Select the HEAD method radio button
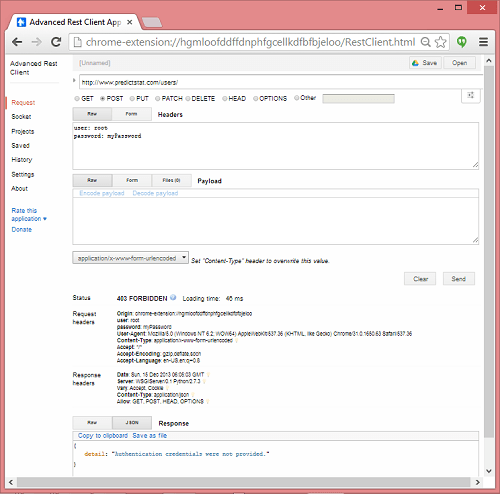 coord(225,99)
